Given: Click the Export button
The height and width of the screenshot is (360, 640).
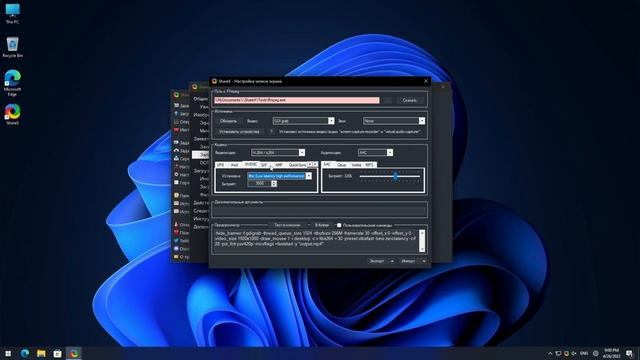Looking at the screenshot, I should 377,261.
